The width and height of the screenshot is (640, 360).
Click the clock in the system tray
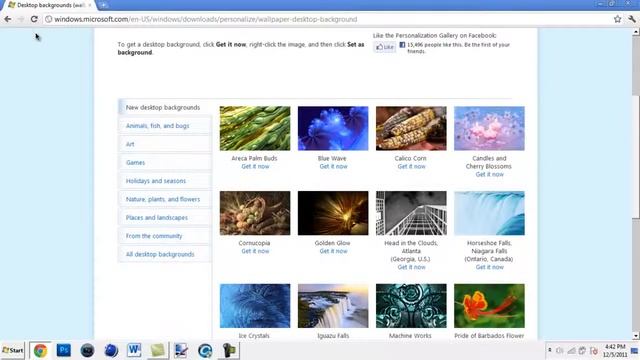(x=615, y=351)
